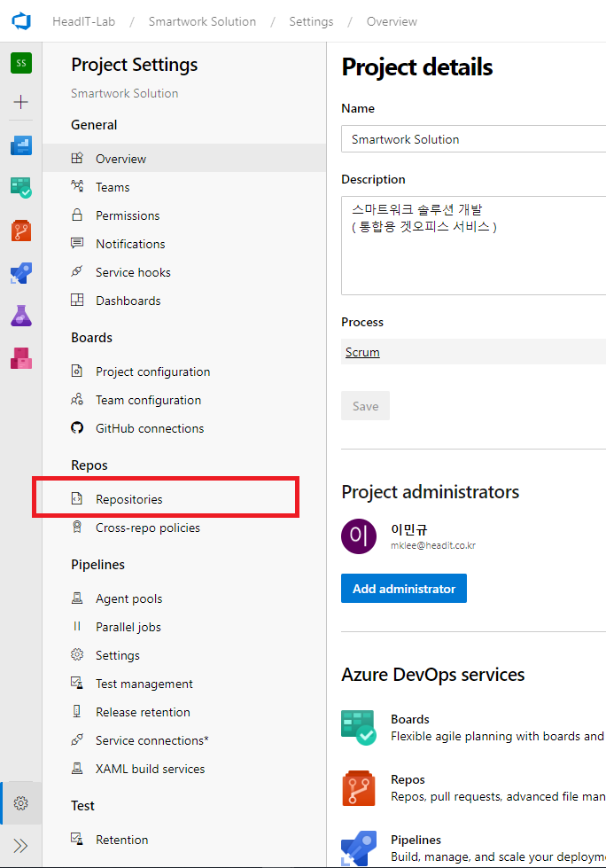Viewport: 606px width, 868px height.
Task: Focus the Description text area
Action: 473,246
